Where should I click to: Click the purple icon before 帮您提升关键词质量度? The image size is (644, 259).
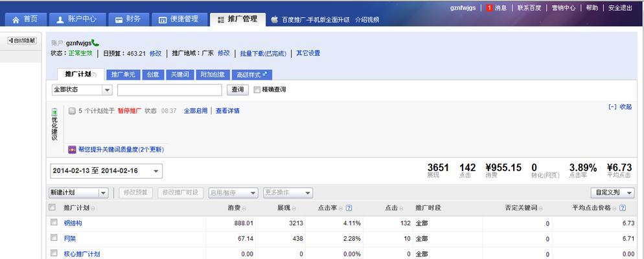[72, 150]
